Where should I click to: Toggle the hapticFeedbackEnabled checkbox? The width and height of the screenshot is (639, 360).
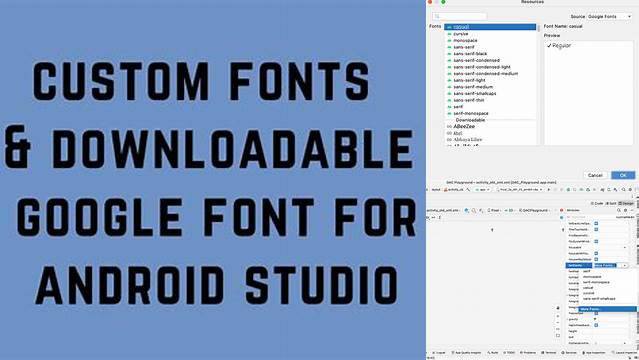(596, 325)
